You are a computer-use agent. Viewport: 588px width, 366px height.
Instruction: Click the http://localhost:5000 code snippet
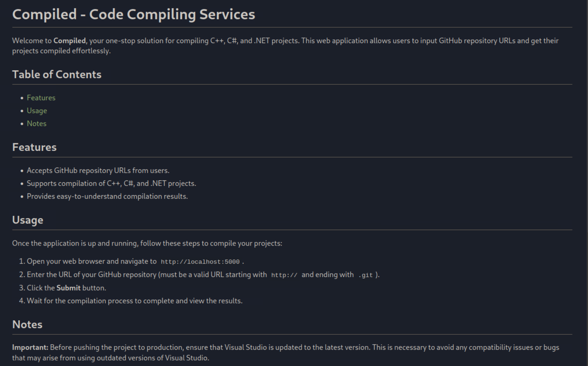(200, 262)
